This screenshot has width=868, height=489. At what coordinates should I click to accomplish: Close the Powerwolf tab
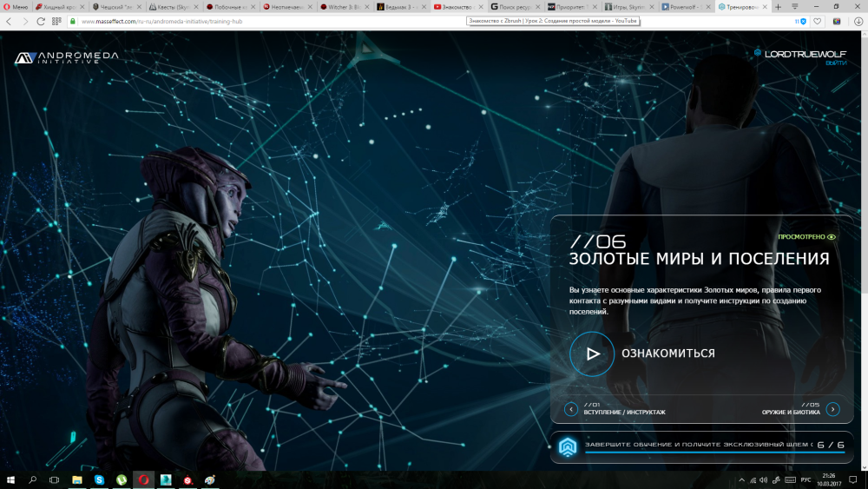pos(708,7)
